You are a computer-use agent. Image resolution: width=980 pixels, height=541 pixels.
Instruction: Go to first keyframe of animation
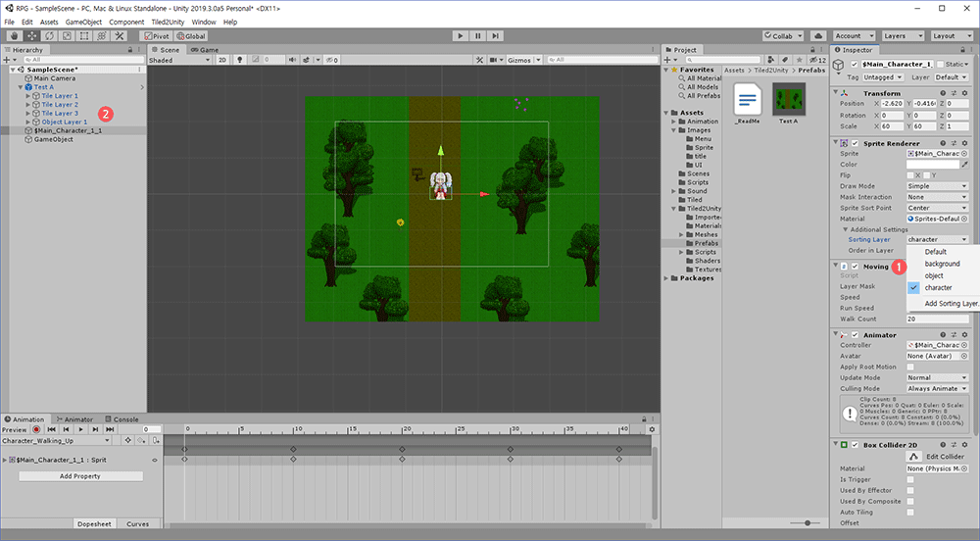[52, 430]
